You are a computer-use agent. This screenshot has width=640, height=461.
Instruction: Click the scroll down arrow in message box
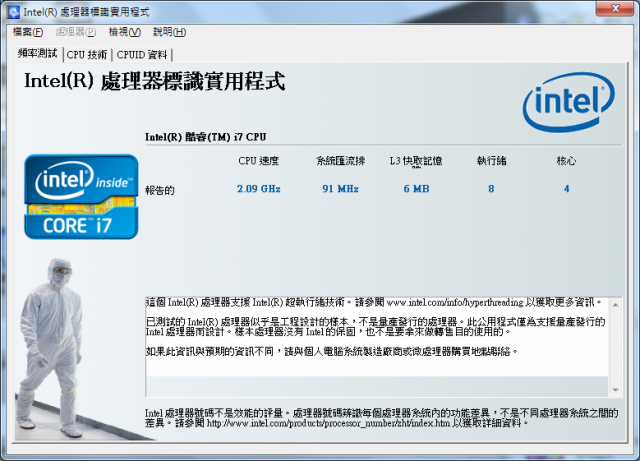click(616, 390)
